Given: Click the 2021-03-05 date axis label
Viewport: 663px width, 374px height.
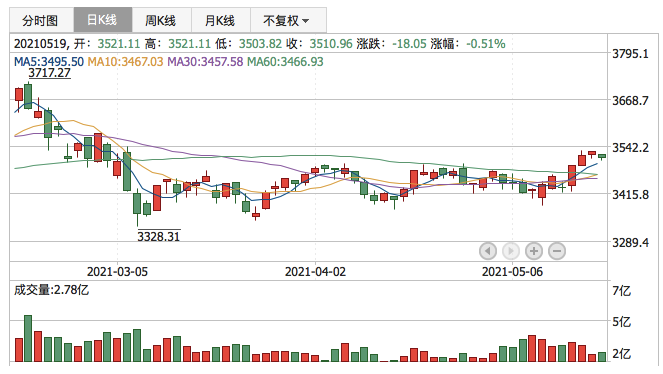Looking at the screenshot, I should pyautogui.click(x=117, y=271).
